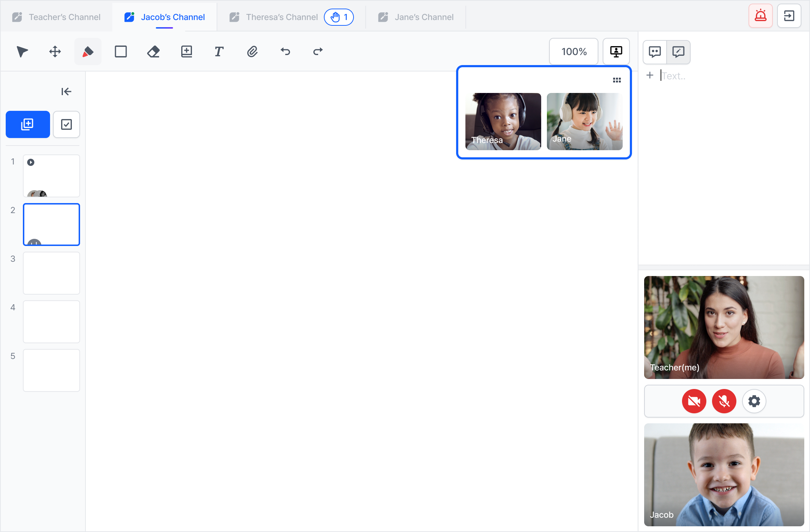Click the raised hand badge on Theresa's tab
This screenshot has width=810, height=532.
339,17
